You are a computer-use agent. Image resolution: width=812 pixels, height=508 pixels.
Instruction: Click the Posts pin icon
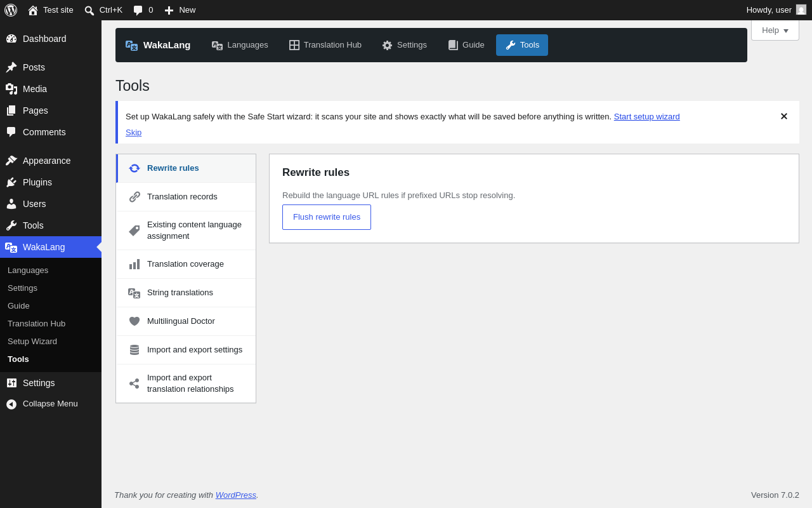pyautogui.click(x=11, y=67)
